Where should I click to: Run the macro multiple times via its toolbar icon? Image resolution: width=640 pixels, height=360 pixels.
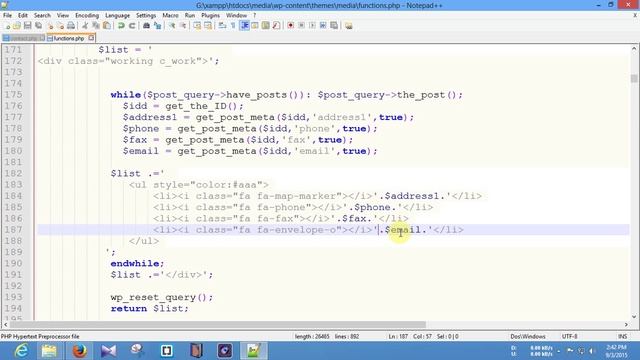(323, 26)
